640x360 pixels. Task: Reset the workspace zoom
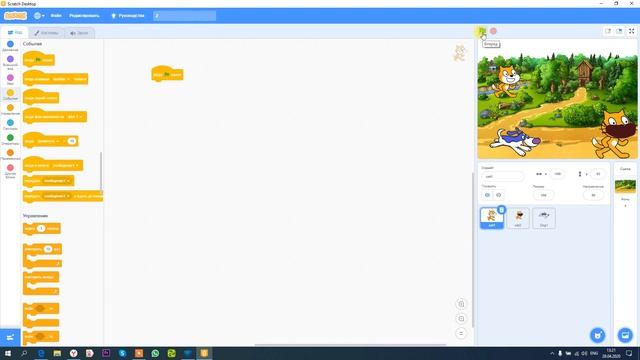point(461,333)
